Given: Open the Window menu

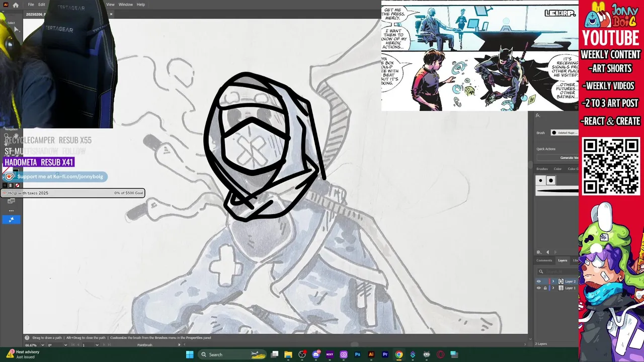Looking at the screenshot, I should point(126,5).
